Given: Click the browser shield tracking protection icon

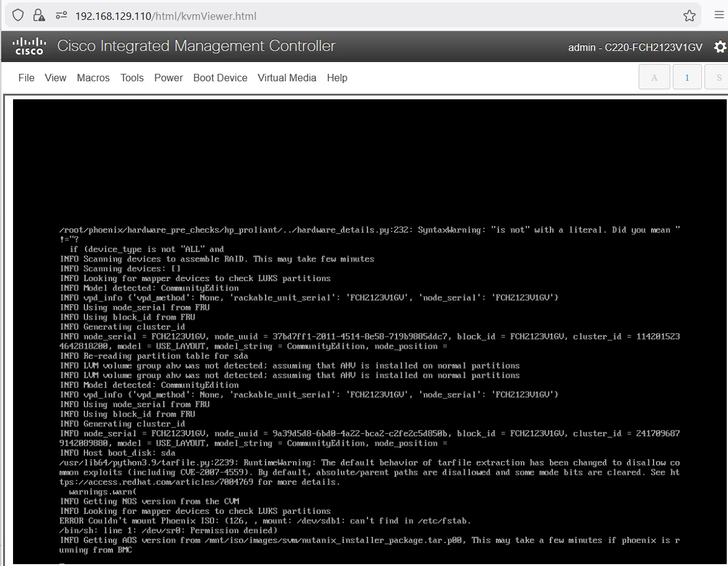Looking at the screenshot, I should click(17, 16).
